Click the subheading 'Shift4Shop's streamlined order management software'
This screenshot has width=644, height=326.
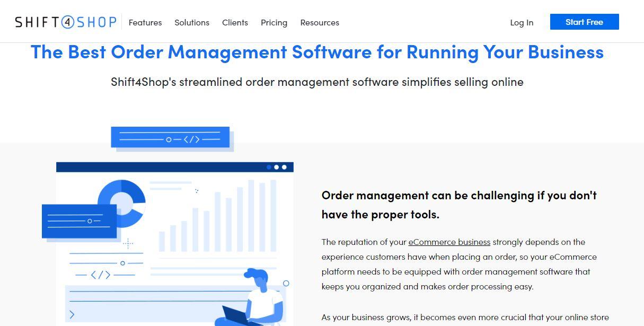(317, 82)
